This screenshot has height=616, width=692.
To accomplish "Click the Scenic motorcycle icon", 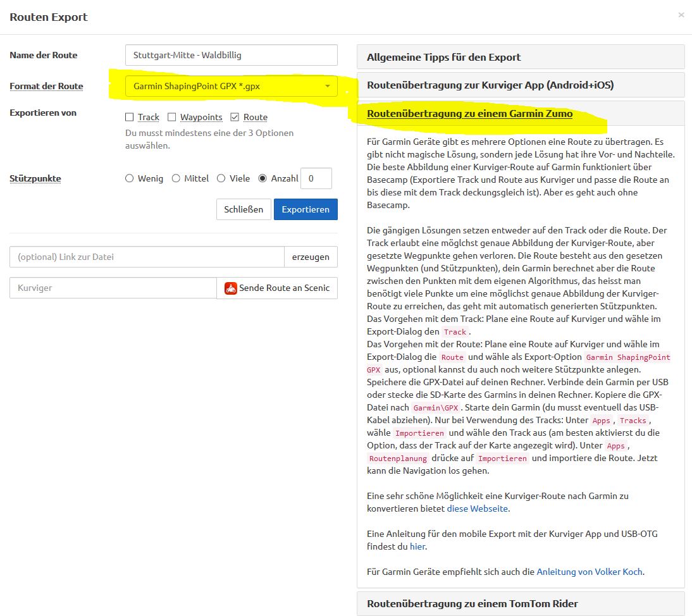I will [231, 288].
